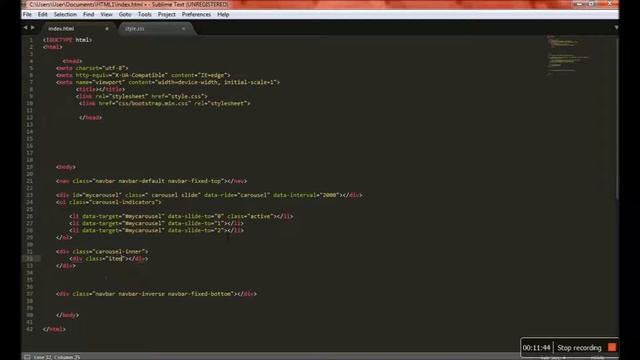Open the Find menu
The height and width of the screenshot is (360, 640).
tap(89, 14)
